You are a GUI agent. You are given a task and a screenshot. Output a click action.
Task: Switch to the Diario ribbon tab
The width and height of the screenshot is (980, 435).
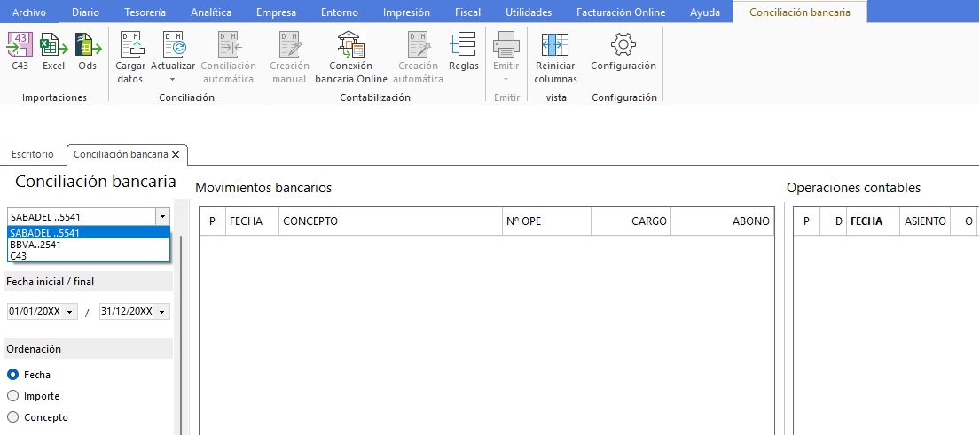pos(85,12)
